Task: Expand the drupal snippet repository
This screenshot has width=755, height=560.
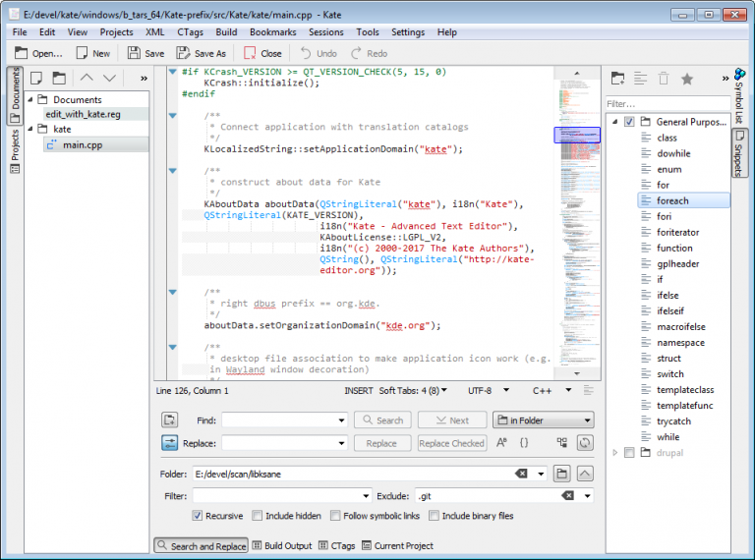Action: point(615,453)
